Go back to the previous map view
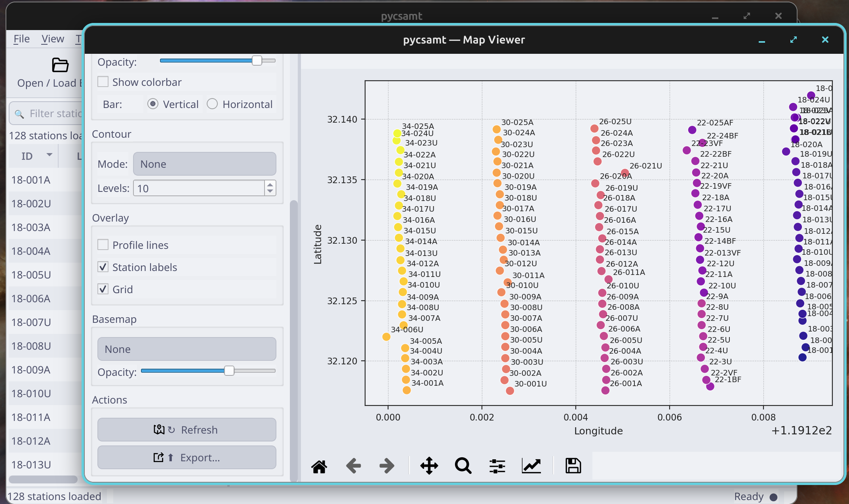849x504 pixels. (x=353, y=466)
